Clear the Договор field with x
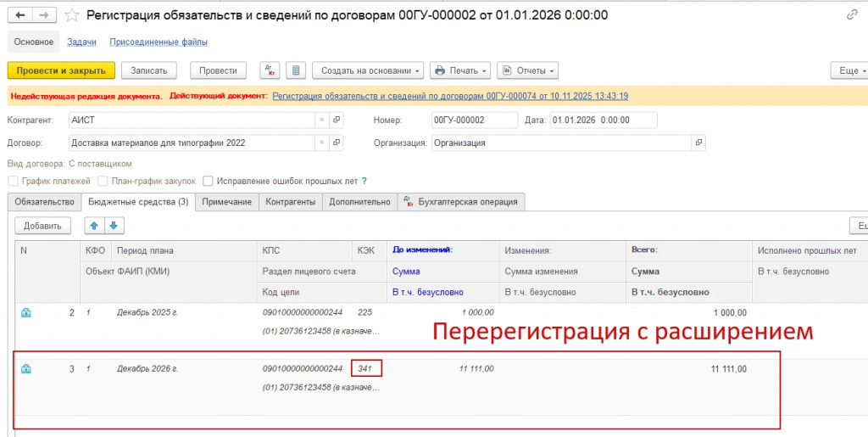868x437 pixels. 321,143
